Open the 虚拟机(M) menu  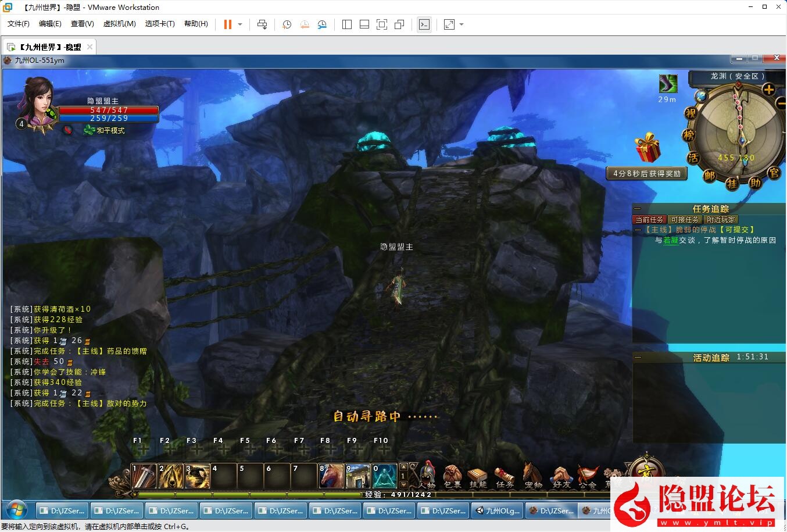(x=119, y=24)
